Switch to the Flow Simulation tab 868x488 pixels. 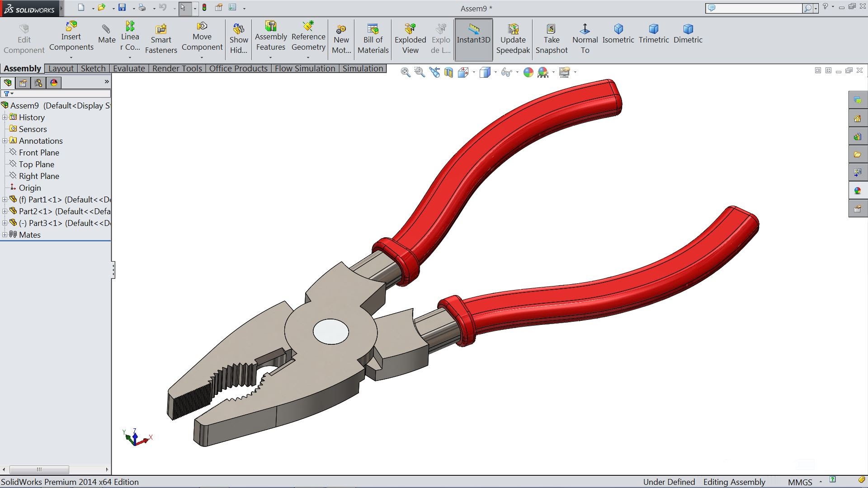[305, 69]
